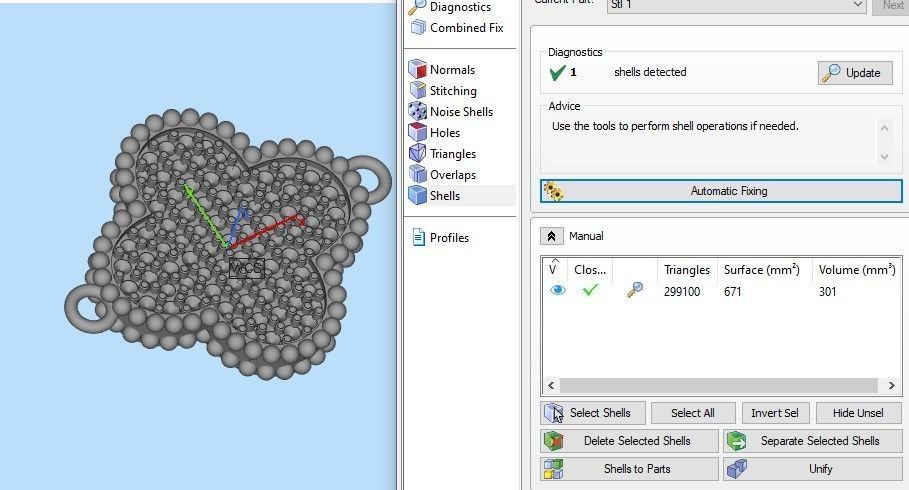Screen dimensions: 909x490
Task: Click the advice text about shell operations
Action: tap(675, 126)
